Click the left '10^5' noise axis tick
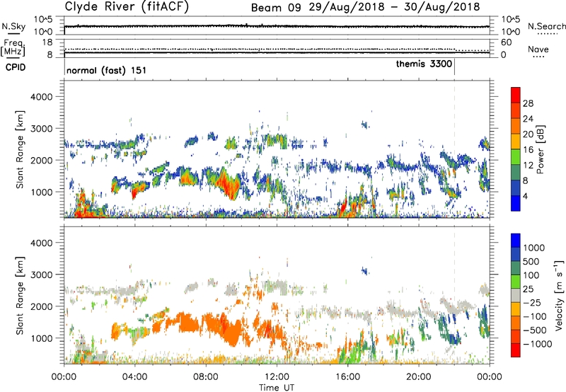This screenshot has width=566, height=392. tap(43, 20)
